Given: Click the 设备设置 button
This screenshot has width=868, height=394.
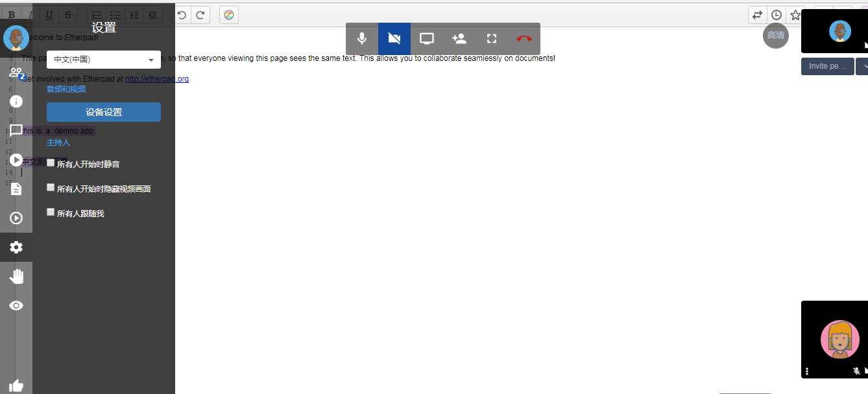Looking at the screenshot, I should [104, 112].
